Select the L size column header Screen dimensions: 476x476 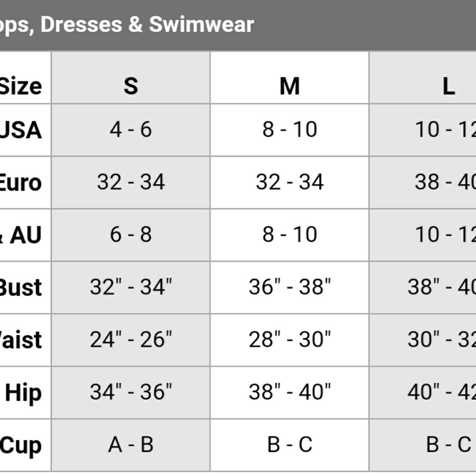[448, 86]
